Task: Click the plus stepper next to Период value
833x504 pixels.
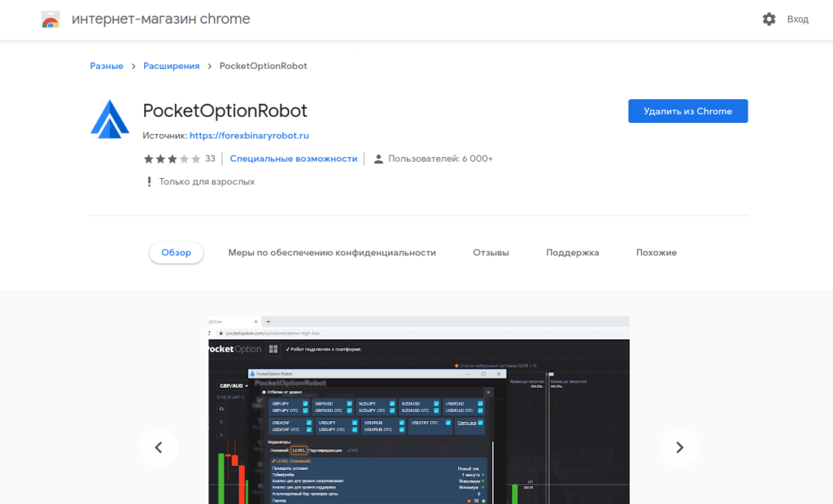Action: pos(483,500)
